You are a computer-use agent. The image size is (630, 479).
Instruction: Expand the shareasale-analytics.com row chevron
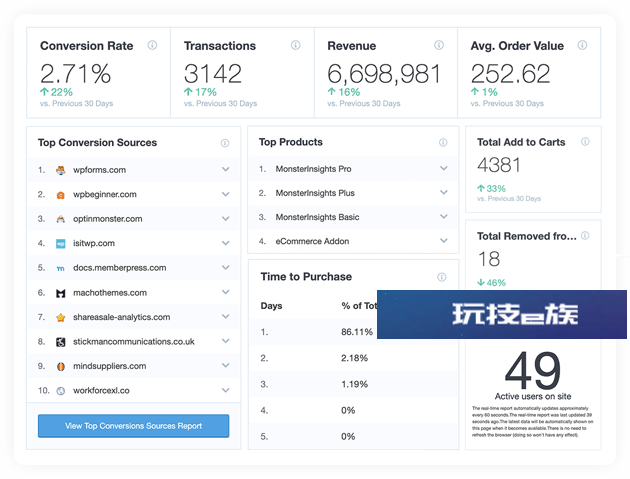[226, 316]
